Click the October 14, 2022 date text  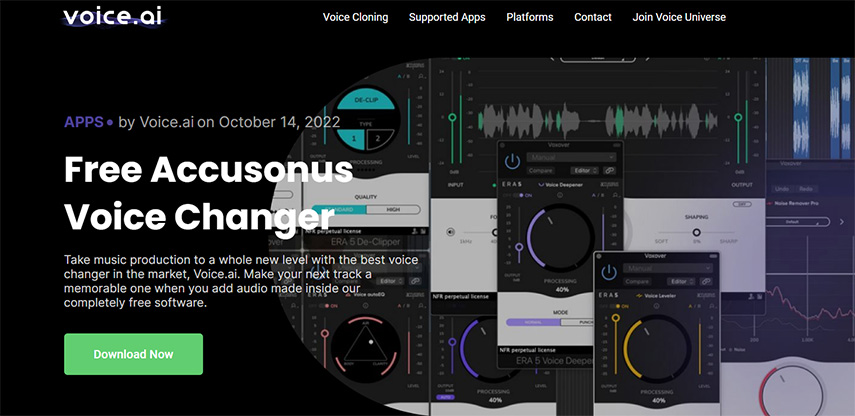280,122
